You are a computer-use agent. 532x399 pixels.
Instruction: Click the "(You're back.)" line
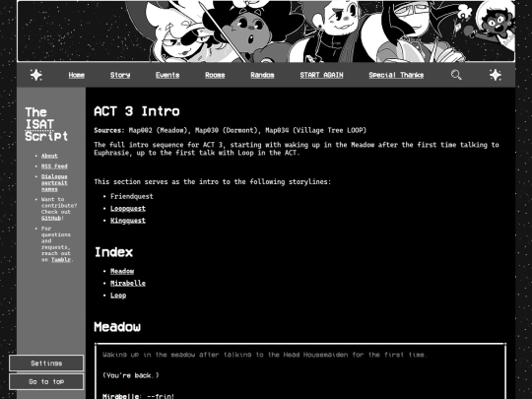pos(131,375)
